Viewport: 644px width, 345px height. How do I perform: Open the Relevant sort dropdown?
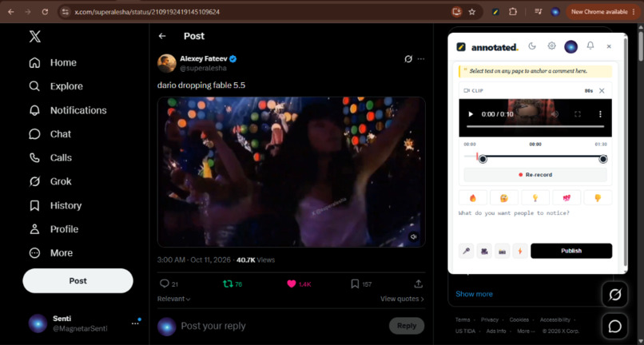click(173, 299)
